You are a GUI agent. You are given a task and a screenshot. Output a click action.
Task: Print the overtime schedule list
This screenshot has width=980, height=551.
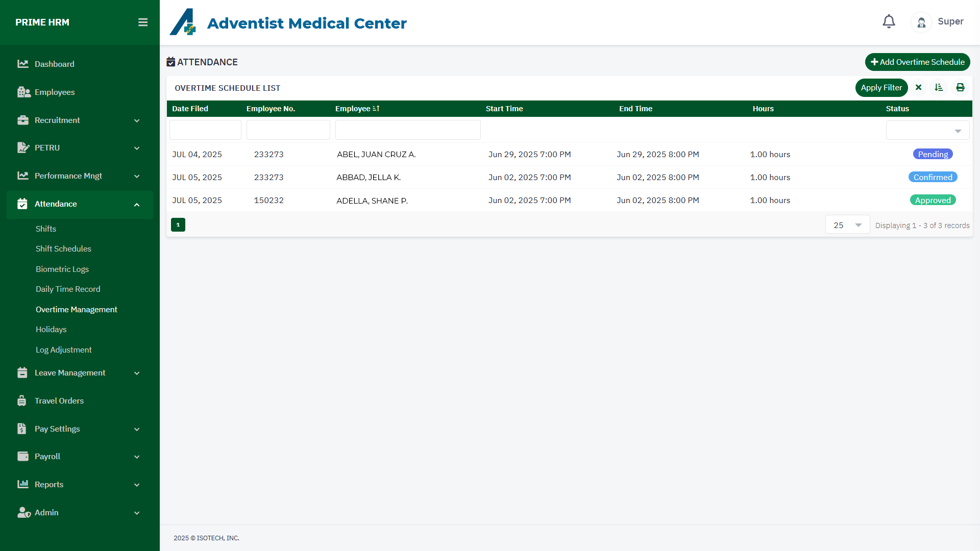coord(960,88)
